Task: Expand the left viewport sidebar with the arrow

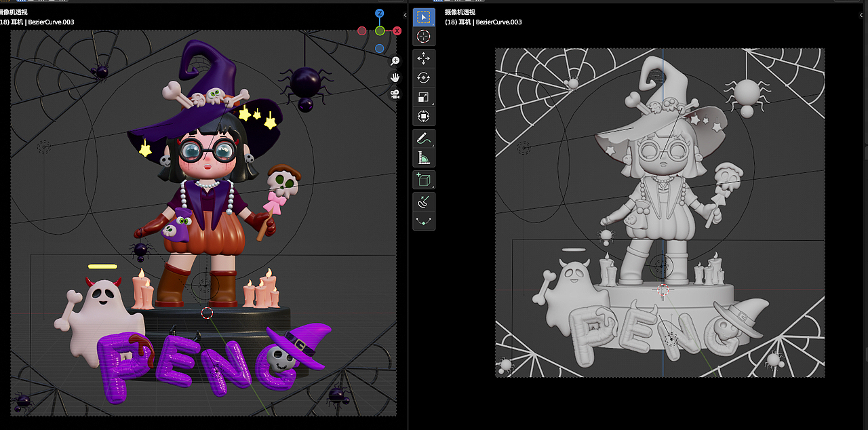Action: (405, 15)
